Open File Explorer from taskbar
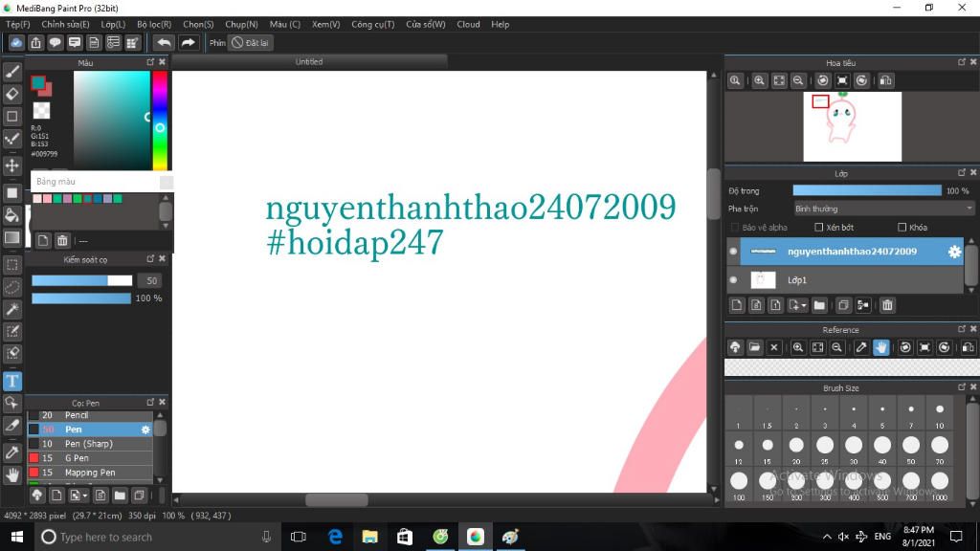 point(370,537)
